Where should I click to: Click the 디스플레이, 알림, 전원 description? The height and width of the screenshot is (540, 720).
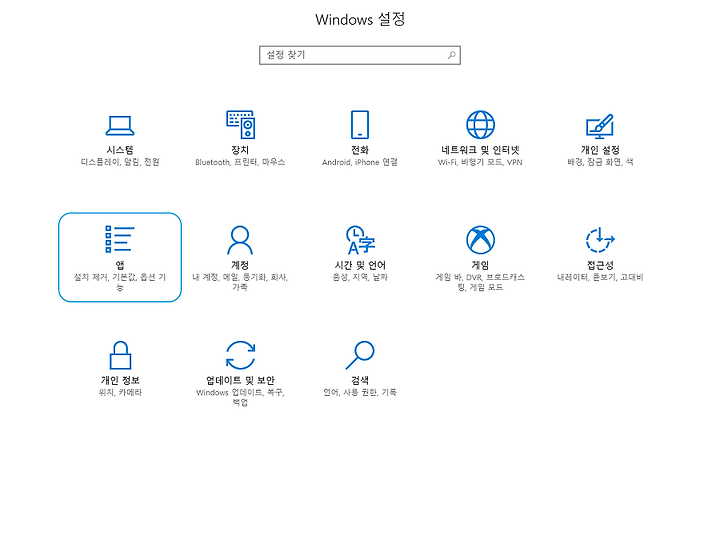[x=120, y=162]
